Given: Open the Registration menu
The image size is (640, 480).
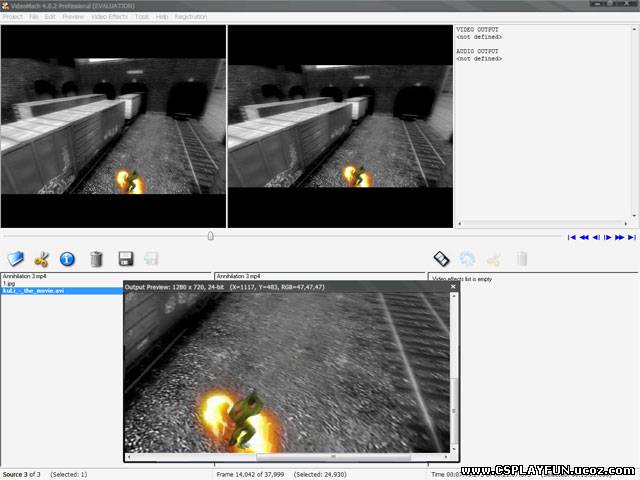Looking at the screenshot, I should click(191, 17).
